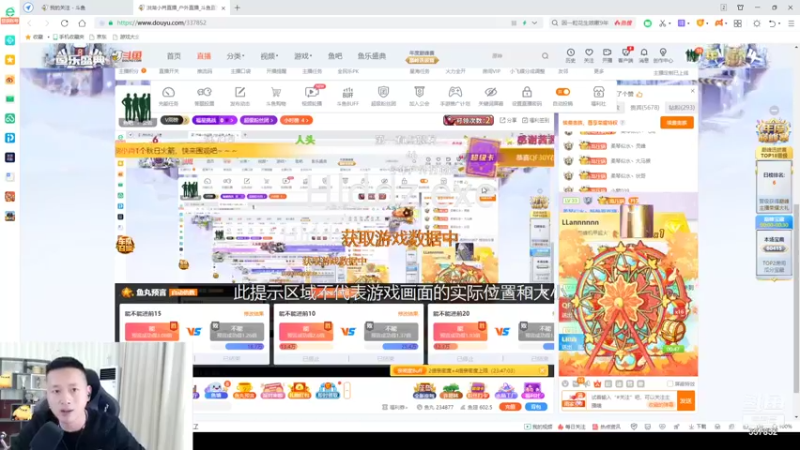Open the browser hamburger menu icon
This screenshot has height=450, width=800.
tap(791, 23)
